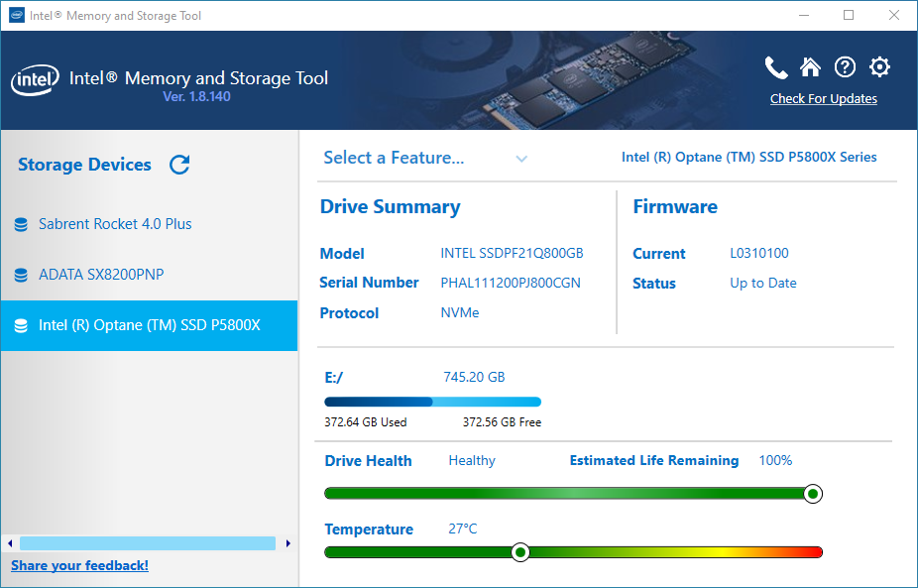The width and height of the screenshot is (918, 588).
Task: Click the Share your feedback link
Action: 79,565
